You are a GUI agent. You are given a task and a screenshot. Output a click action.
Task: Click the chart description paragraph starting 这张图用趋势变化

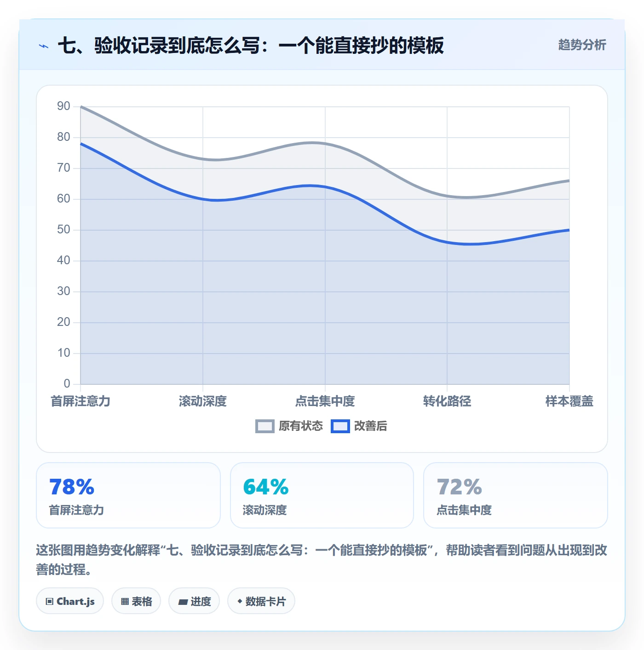(322, 560)
